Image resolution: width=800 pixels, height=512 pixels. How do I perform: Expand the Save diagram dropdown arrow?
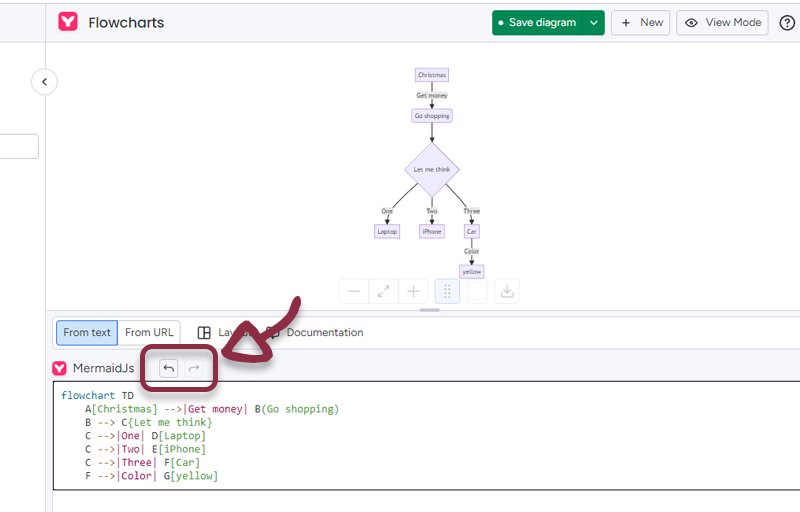(594, 23)
